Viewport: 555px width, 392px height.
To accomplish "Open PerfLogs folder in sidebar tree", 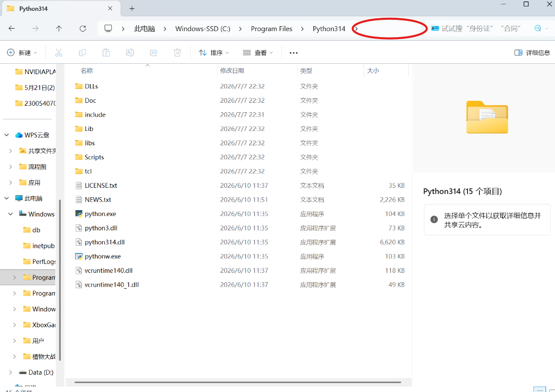I will [39, 261].
